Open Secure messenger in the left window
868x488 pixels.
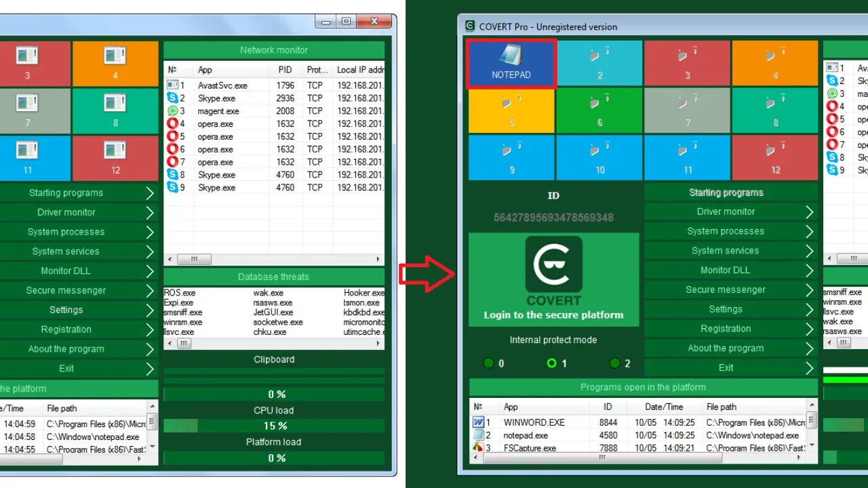(79, 291)
